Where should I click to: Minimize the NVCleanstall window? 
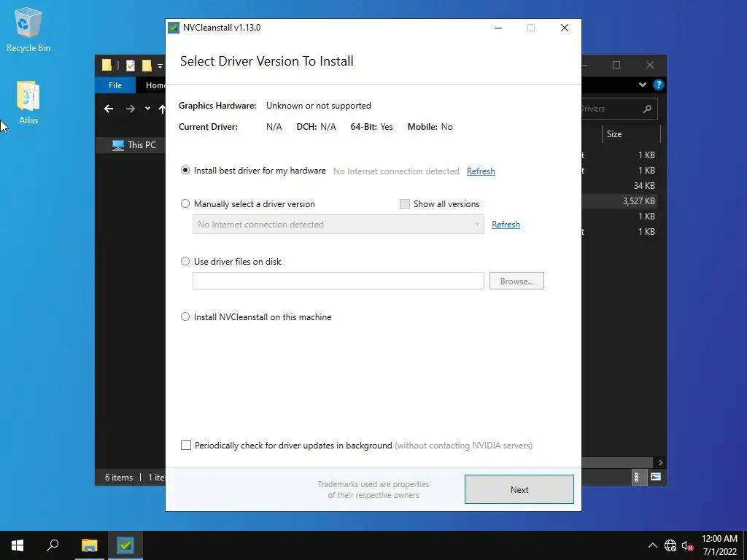coord(498,28)
